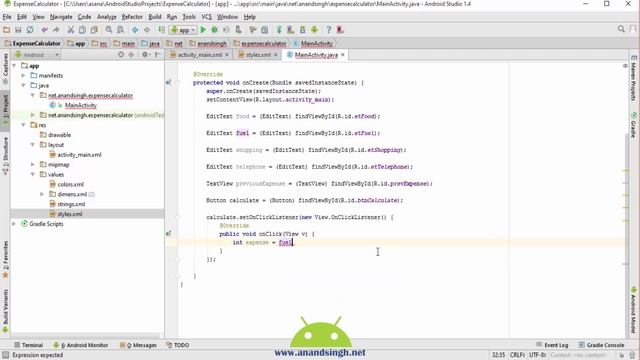Close the MainActivity.java tab
The image size is (640, 360).
click(343, 55)
